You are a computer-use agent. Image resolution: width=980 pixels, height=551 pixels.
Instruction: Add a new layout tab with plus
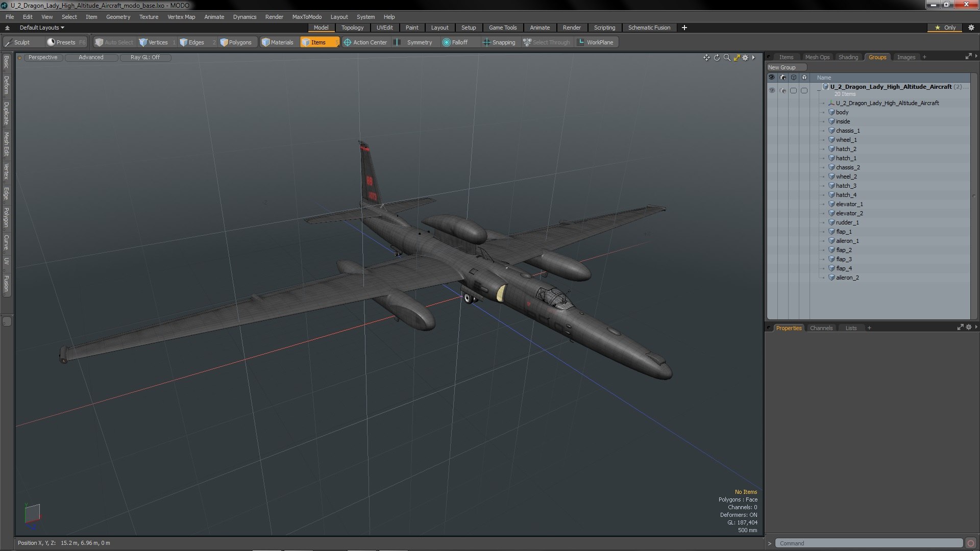click(684, 28)
